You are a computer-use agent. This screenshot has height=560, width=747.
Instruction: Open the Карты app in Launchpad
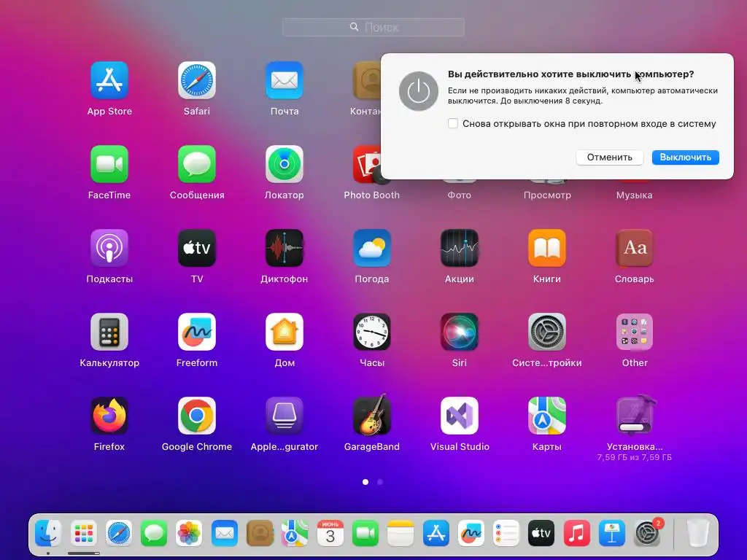547,415
